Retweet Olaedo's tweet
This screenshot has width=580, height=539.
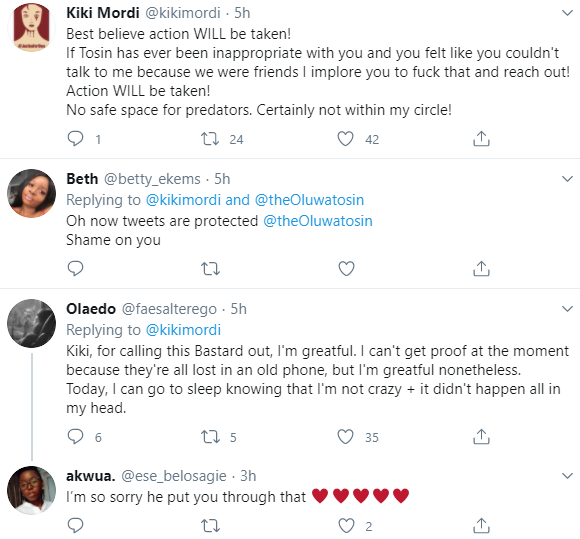[210, 437]
